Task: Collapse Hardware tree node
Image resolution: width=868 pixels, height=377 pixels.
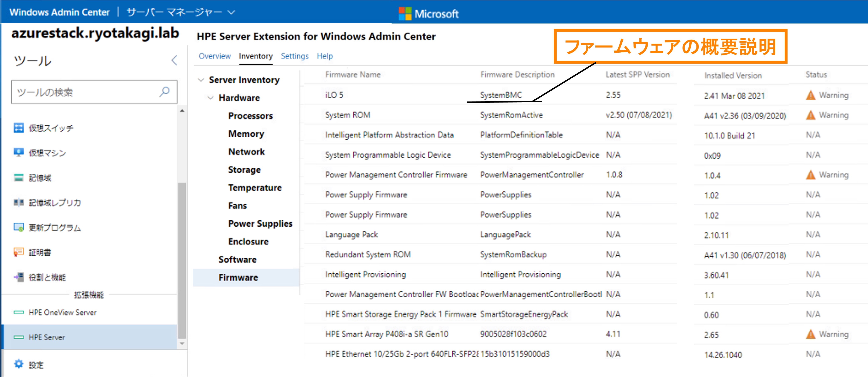Action: 211,98
